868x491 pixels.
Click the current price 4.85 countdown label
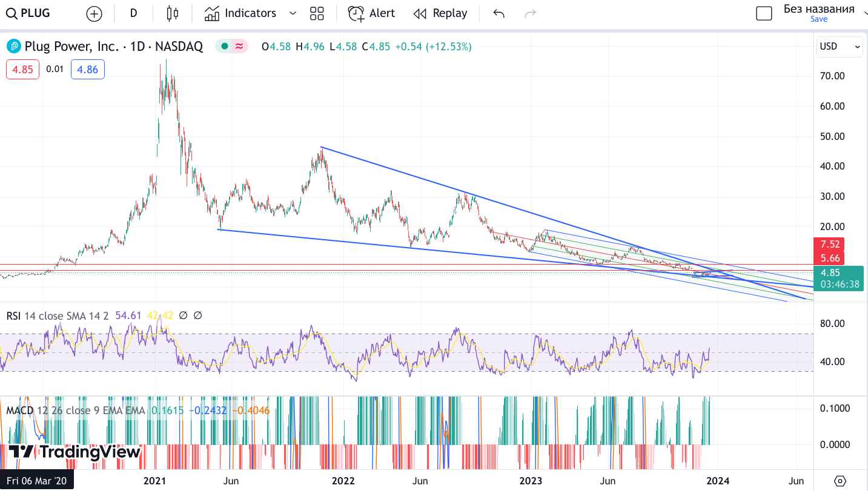coord(839,278)
